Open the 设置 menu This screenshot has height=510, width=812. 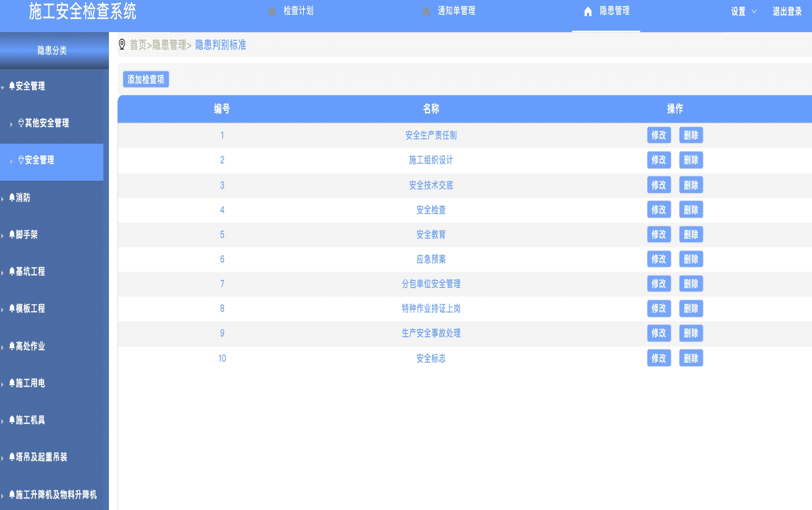pos(738,11)
